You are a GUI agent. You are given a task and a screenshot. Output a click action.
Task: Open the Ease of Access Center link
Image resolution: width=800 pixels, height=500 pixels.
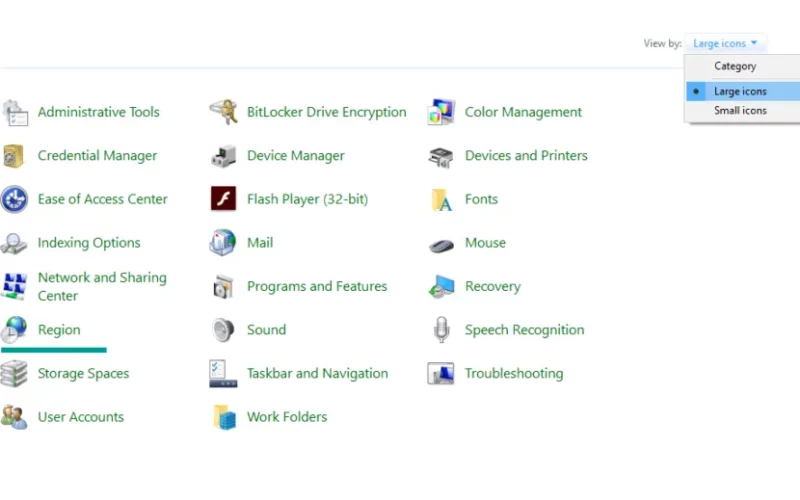pyautogui.click(x=103, y=199)
